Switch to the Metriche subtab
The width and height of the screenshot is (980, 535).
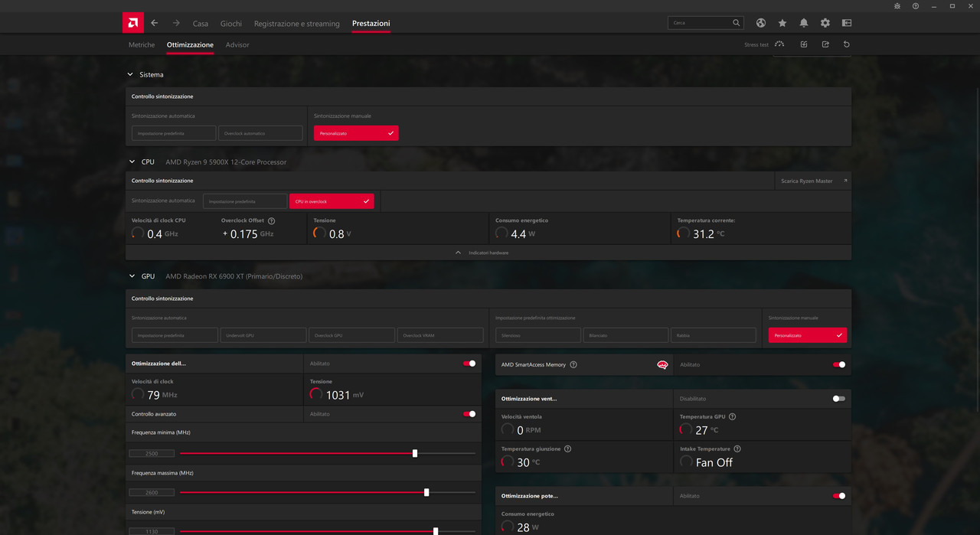click(142, 45)
